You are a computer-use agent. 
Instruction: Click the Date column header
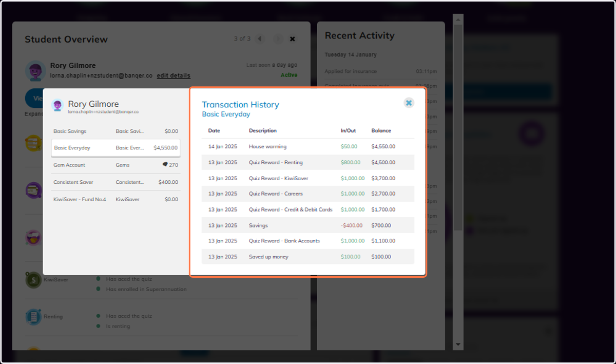tap(214, 130)
